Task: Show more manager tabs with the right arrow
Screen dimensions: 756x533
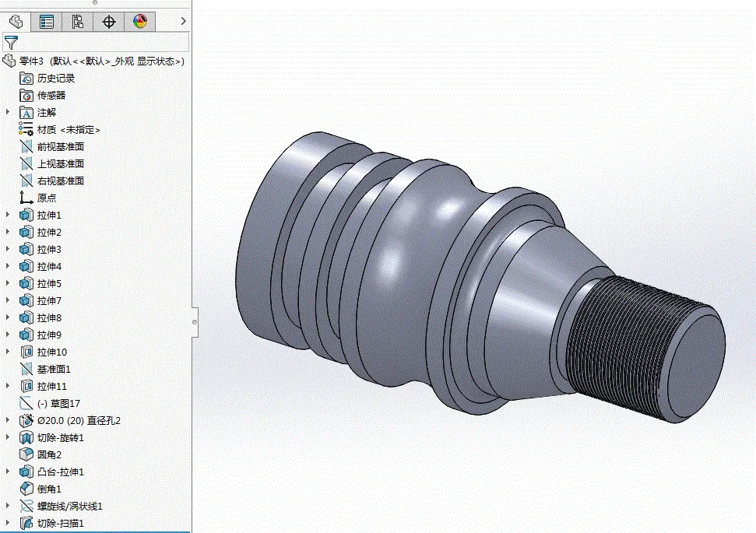Action: [183, 21]
